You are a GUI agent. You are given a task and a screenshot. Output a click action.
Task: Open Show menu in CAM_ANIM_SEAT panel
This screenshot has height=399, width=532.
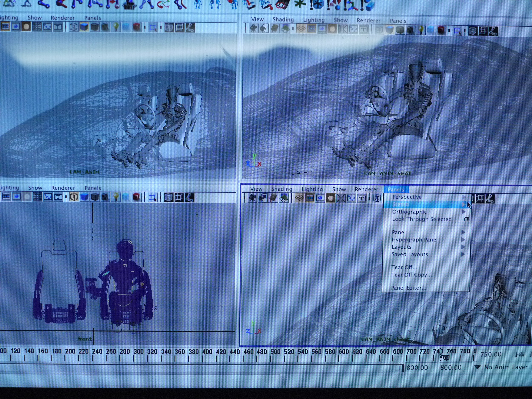coord(340,20)
